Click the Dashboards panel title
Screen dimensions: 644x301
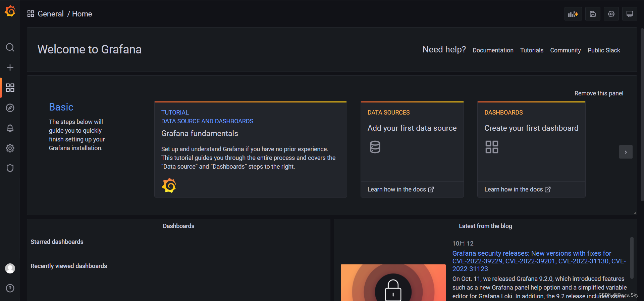pos(178,226)
